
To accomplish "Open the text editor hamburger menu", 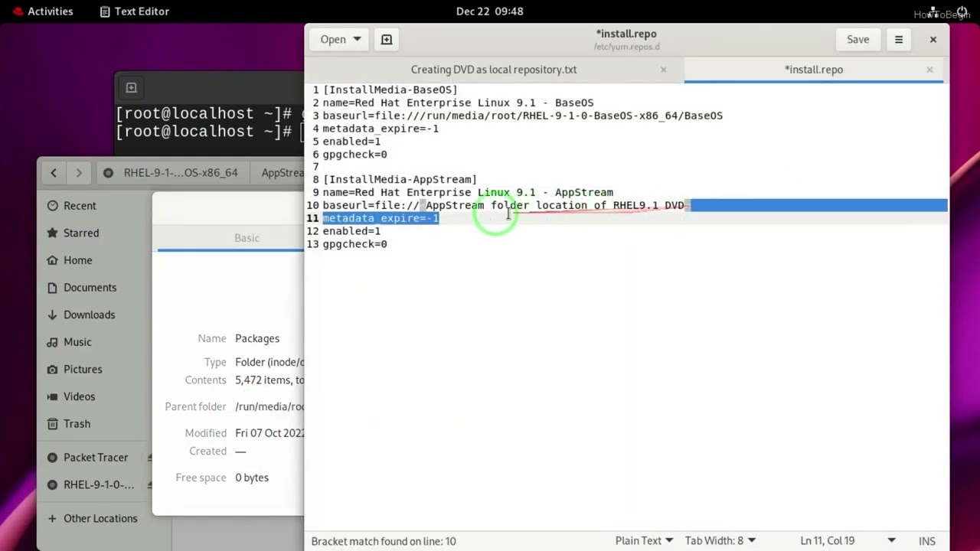I will tap(899, 40).
